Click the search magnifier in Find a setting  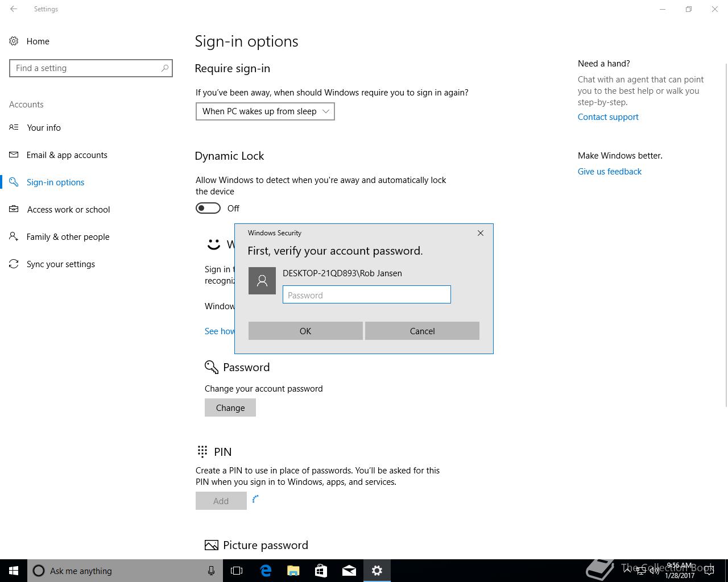tap(165, 68)
